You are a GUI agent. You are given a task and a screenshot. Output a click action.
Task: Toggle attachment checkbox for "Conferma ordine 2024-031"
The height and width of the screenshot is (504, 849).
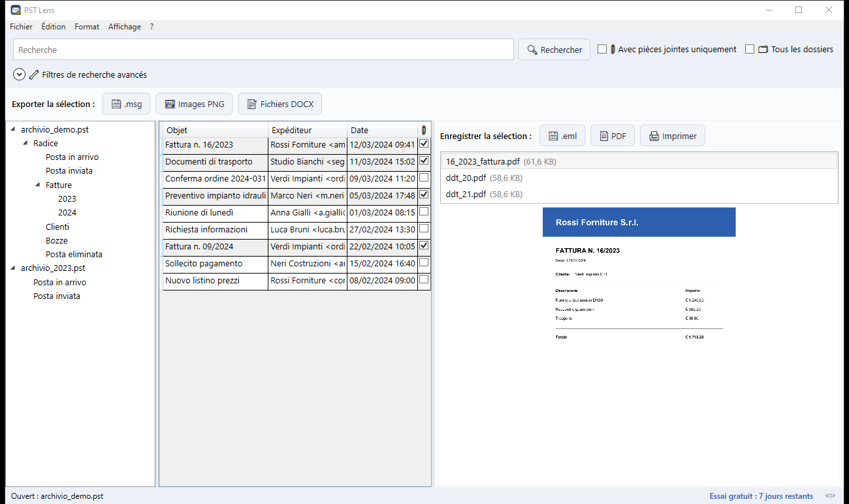click(424, 178)
